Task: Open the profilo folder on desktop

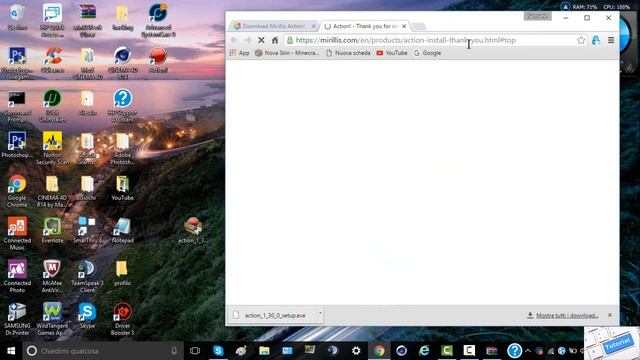Action: pos(122,273)
